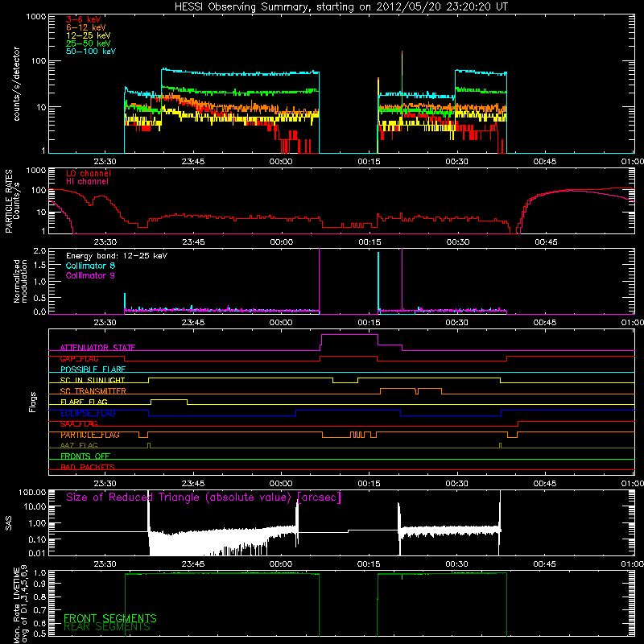Click the 0.9 tick label on livetime axis
Viewport: 644px width, 644px height.
point(39,583)
